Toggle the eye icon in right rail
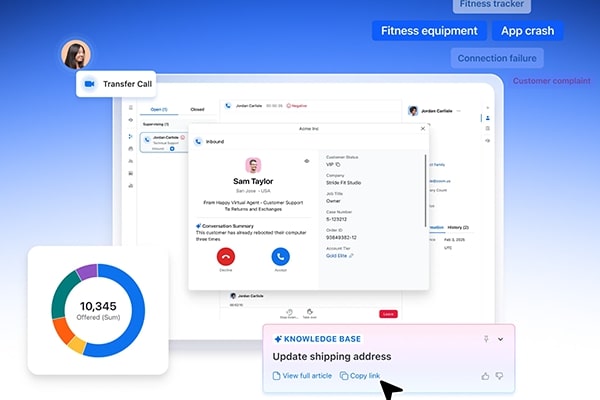 pos(488,140)
